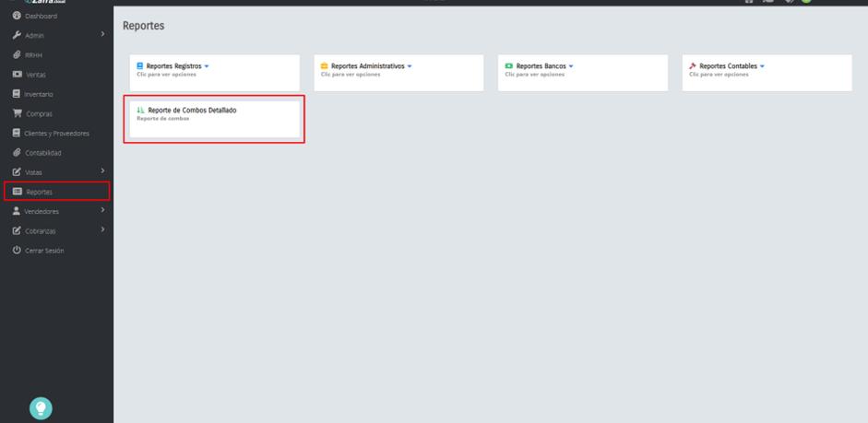Screen dimensions: 868x423
Task: Open Reportes Contables dropdown arrow
Action: tap(762, 66)
